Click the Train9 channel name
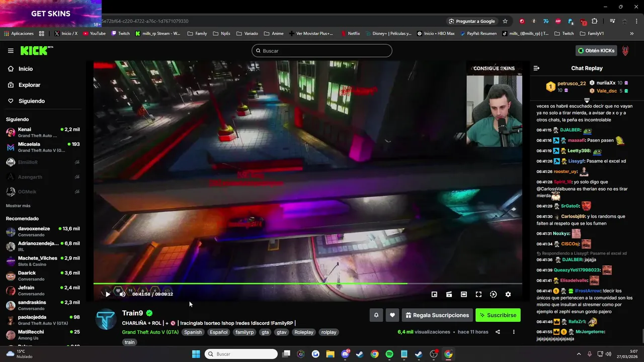Image resolution: width=644 pixels, height=362 pixels. [x=132, y=313]
